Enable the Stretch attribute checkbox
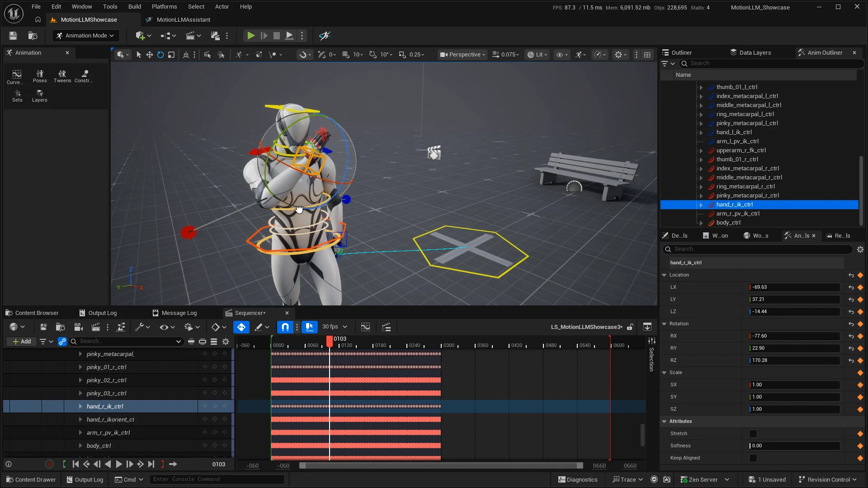Viewport: 868px width, 488px height. (x=753, y=434)
